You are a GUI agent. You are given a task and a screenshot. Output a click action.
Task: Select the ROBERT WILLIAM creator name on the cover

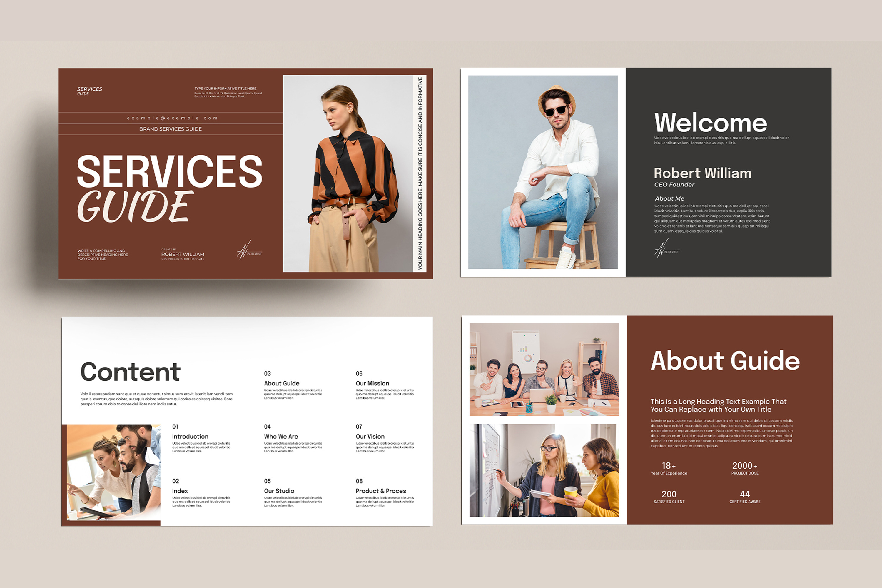183,254
